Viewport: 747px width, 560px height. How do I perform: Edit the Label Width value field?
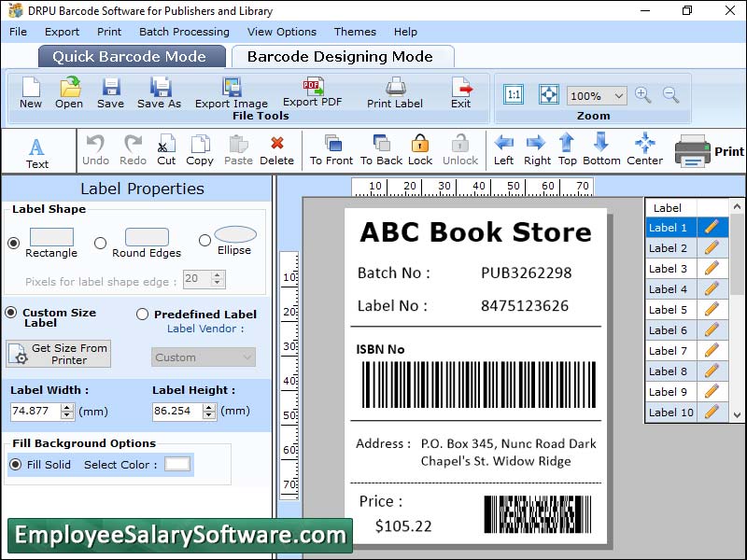tap(37, 411)
